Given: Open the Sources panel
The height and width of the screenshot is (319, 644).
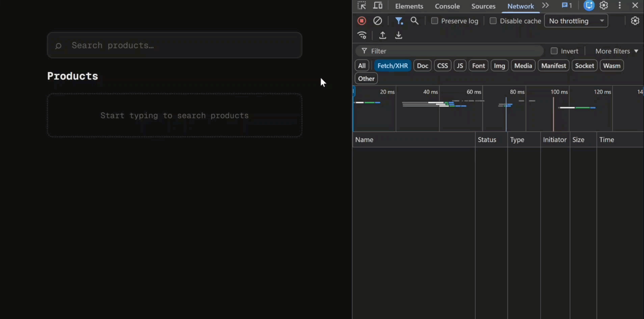Looking at the screenshot, I should [x=483, y=6].
